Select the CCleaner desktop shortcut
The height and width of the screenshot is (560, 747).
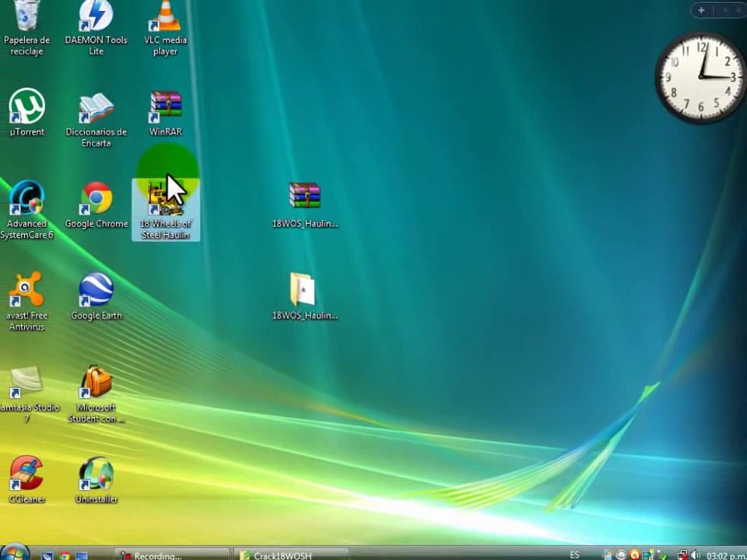(x=26, y=480)
